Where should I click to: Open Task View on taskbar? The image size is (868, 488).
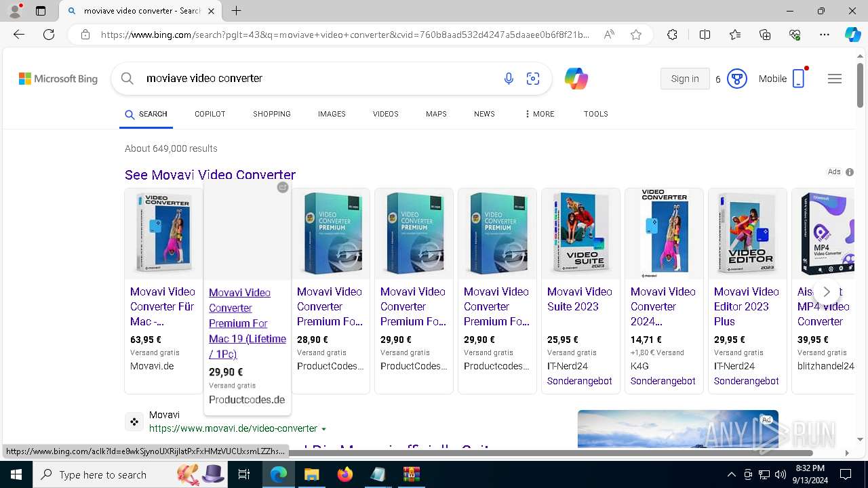pos(244,474)
